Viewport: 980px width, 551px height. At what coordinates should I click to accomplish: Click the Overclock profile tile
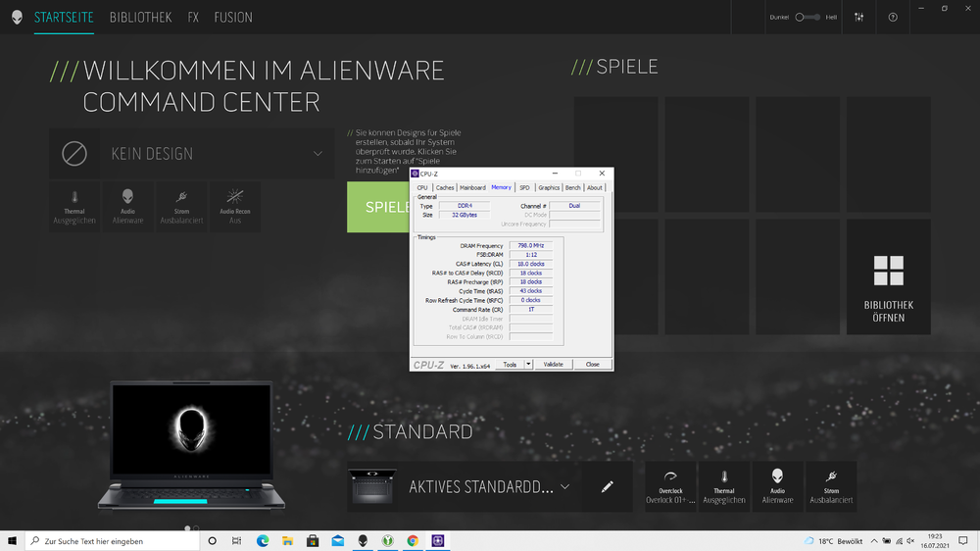pos(670,486)
